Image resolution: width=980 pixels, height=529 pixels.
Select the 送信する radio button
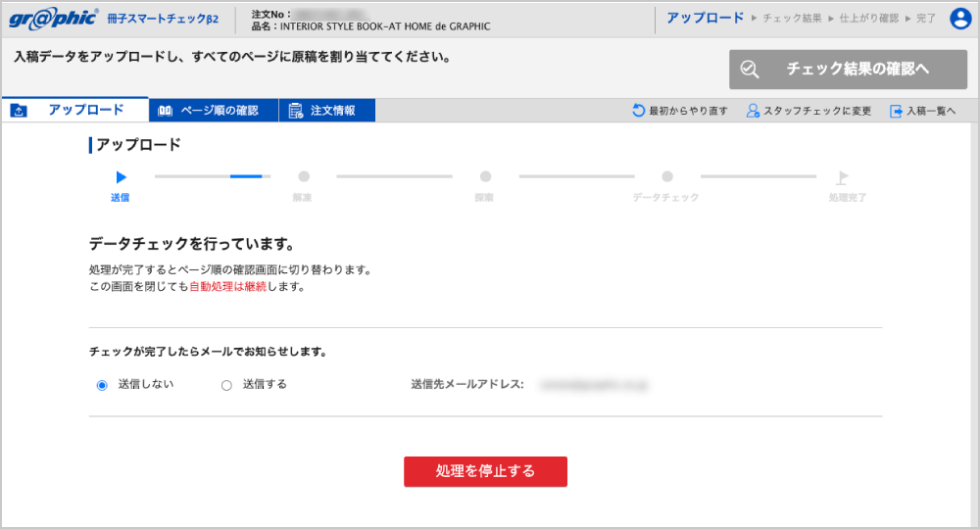coord(226,385)
